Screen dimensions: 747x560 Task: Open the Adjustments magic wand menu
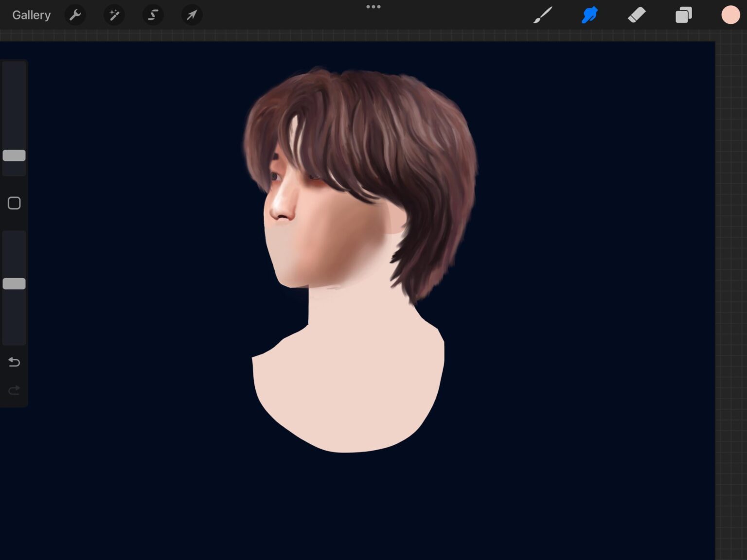114,15
